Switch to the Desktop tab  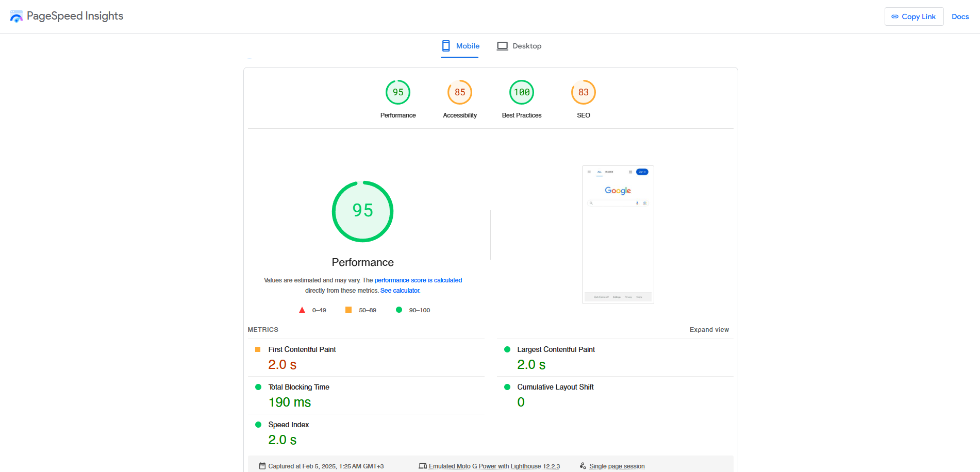(x=520, y=46)
